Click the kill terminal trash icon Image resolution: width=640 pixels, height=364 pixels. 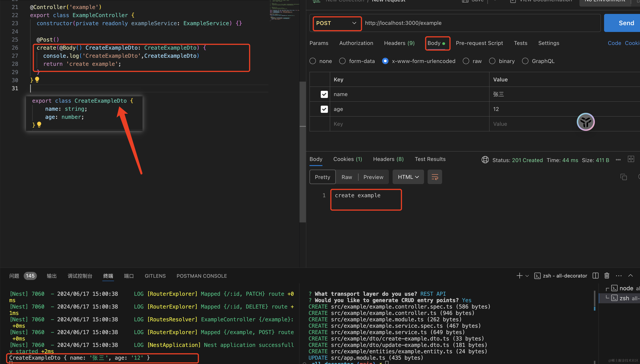tap(607, 276)
